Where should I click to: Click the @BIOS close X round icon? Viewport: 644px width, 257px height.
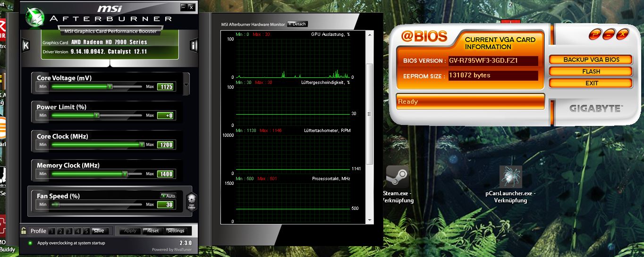click(623, 34)
